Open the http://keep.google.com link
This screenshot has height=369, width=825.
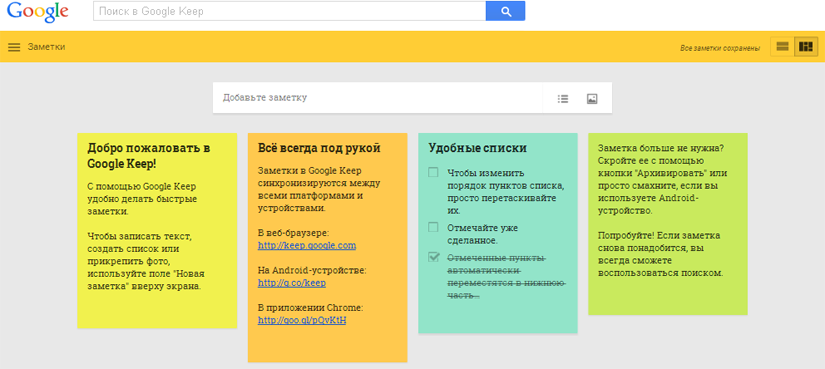pos(307,245)
